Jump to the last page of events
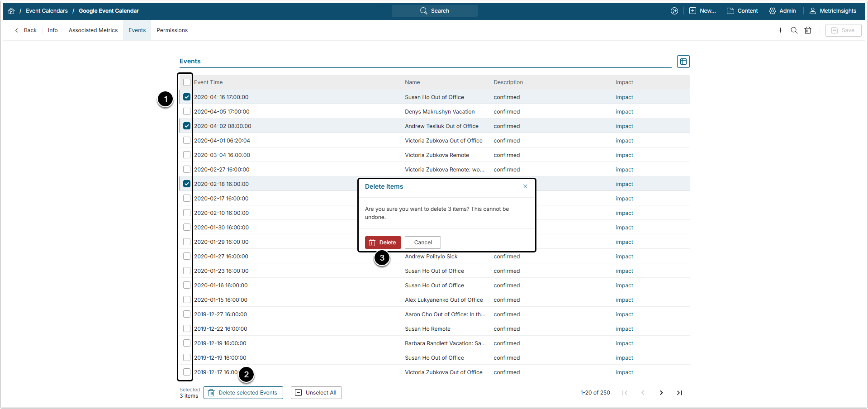868x409 pixels. 679,393
